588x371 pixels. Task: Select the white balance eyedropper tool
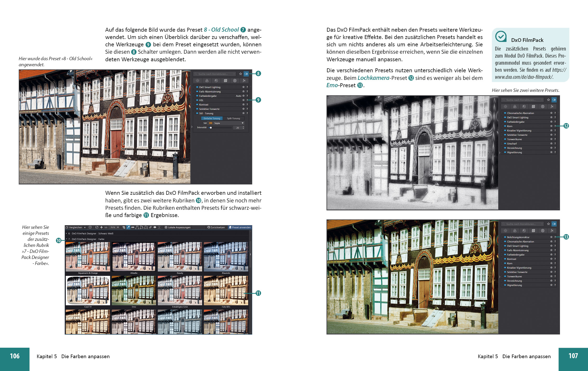tap(128, 227)
